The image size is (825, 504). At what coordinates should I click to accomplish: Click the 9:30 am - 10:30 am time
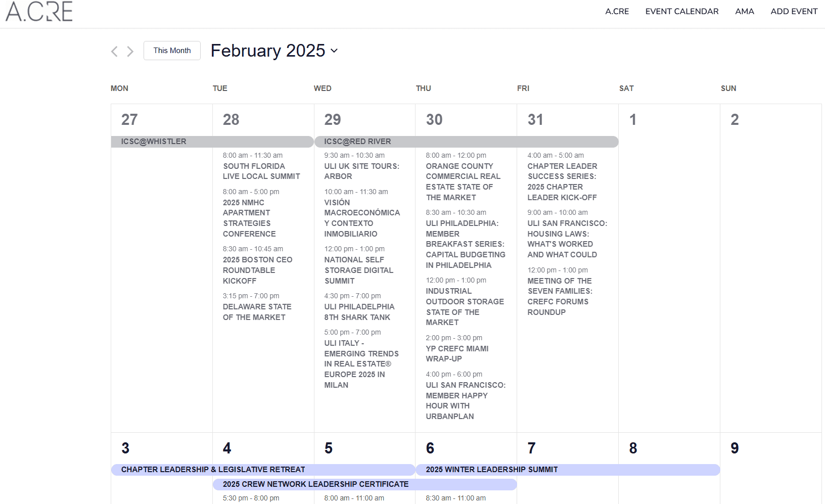tap(354, 155)
